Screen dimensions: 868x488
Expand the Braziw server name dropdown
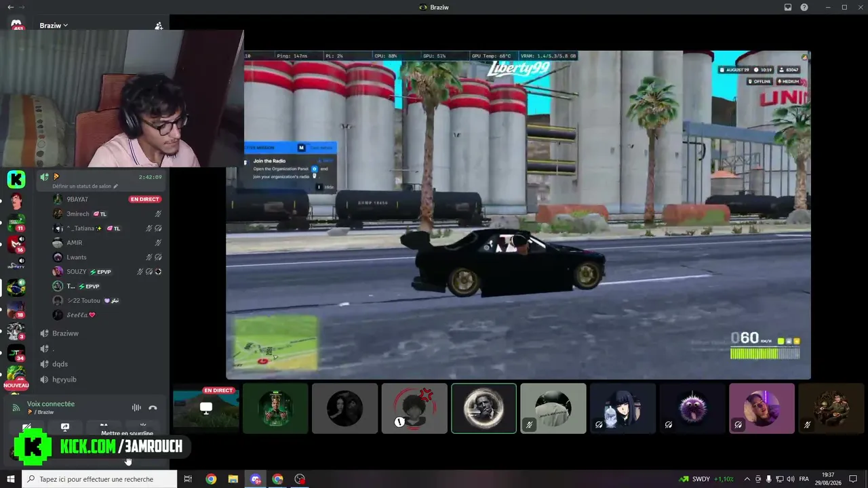(x=54, y=26)
